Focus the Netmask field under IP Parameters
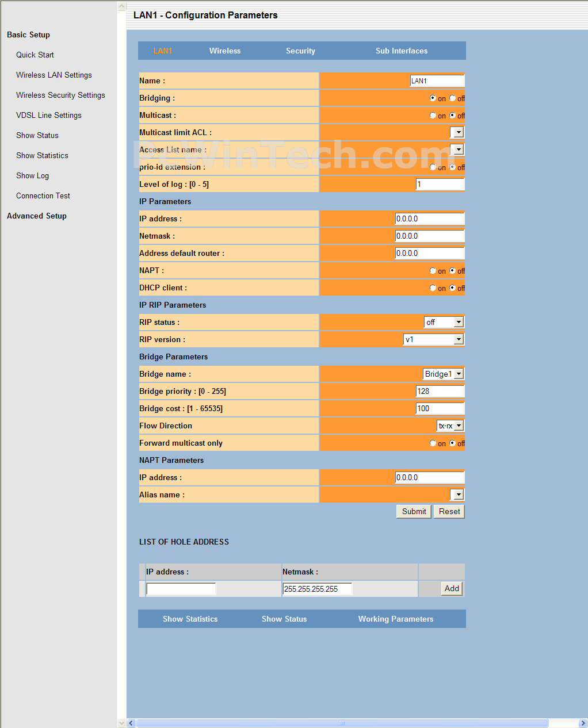 pos(430,236)
